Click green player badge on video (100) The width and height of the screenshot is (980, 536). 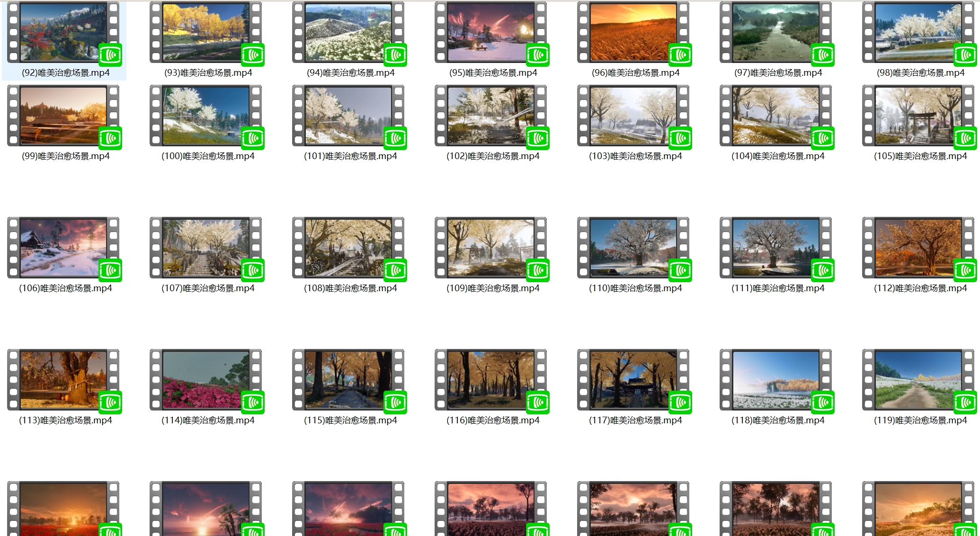253,138
